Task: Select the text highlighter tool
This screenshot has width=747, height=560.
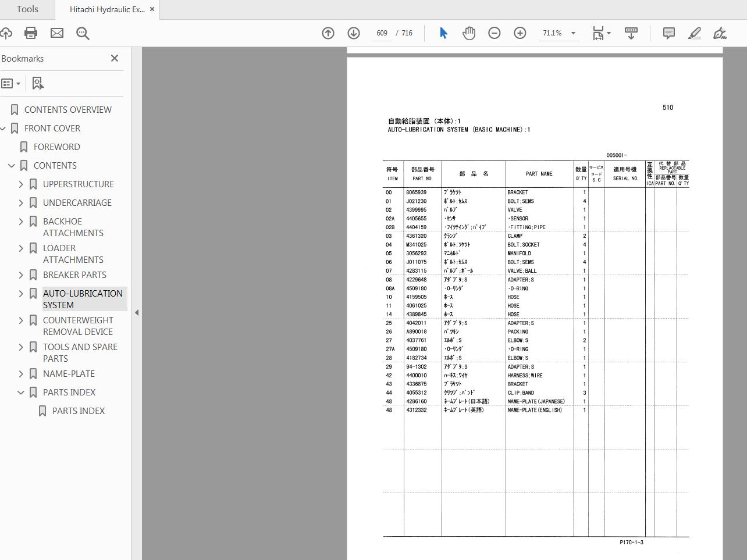Action: click(694, 33)
